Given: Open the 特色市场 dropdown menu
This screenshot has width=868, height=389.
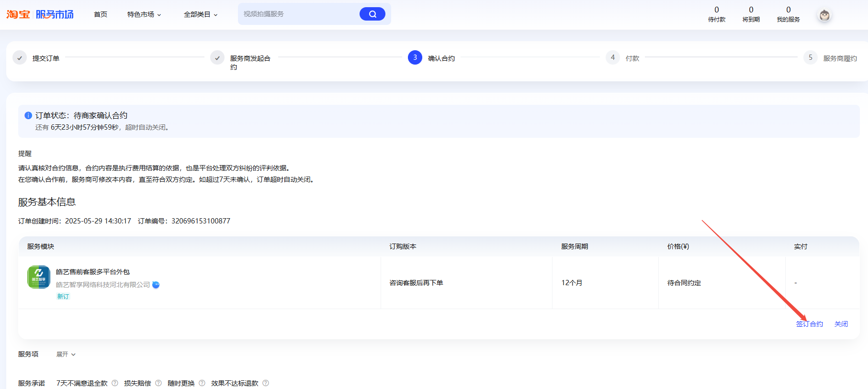Looking at the screenshot, I should (x=144, y=14).
